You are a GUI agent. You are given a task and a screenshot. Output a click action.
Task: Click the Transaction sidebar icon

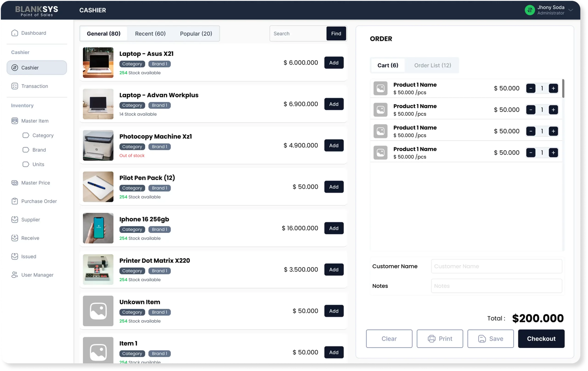(15, 86)
